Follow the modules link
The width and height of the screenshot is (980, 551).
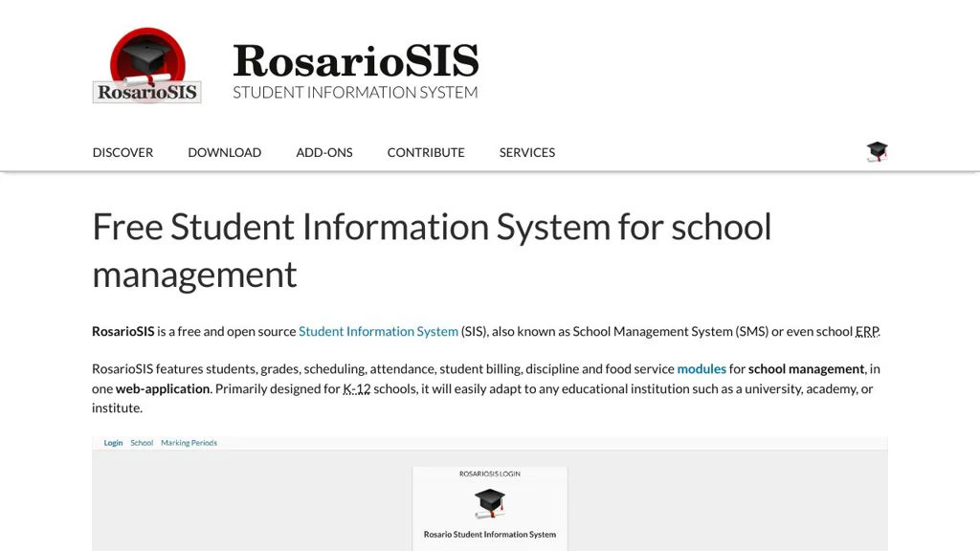702,369
